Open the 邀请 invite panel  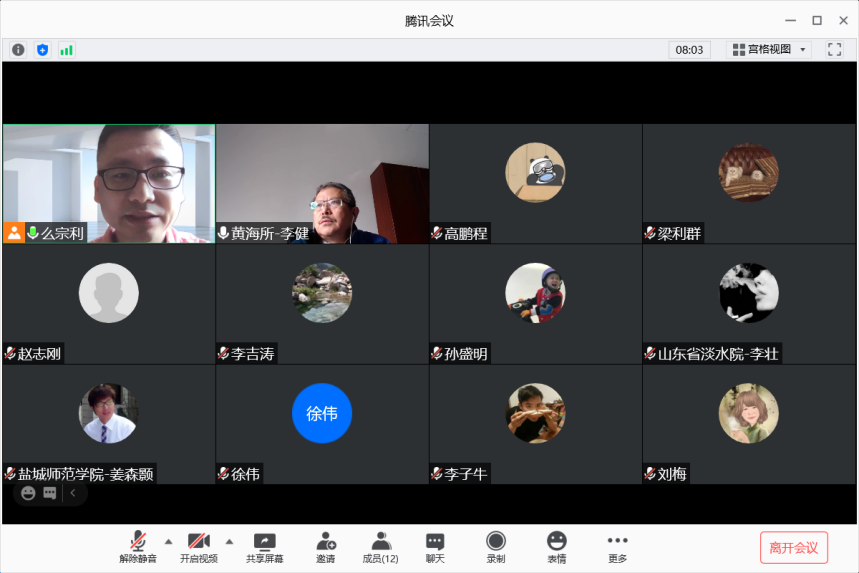(325, 547)
